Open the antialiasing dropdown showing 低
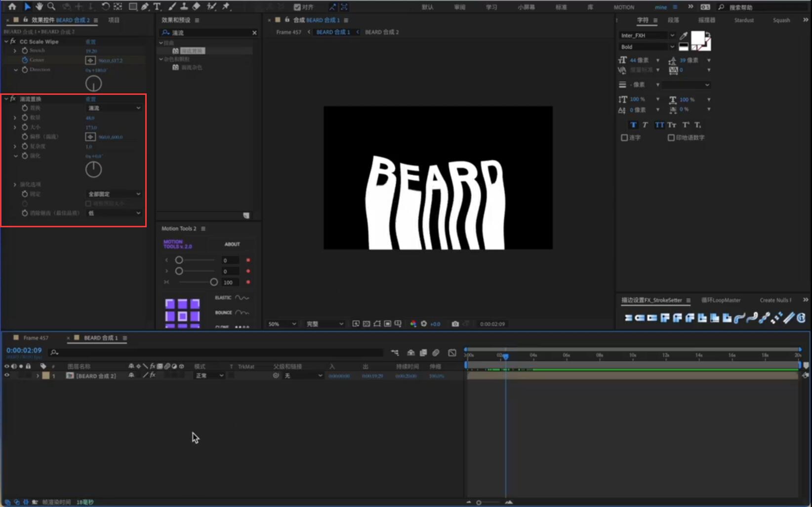812x507 pixels. click(x=114, y=213)
